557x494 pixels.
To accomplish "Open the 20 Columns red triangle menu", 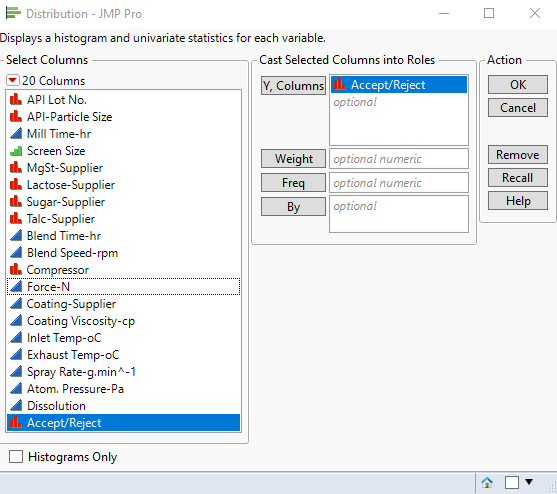I will click(x=12, y=81).
